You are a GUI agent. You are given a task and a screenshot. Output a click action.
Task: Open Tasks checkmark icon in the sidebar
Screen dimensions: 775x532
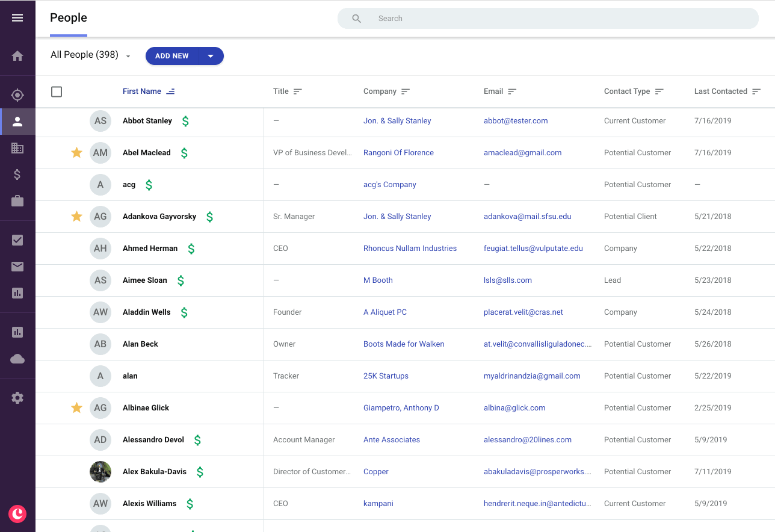pyautogui.click(x=17, y=240)
